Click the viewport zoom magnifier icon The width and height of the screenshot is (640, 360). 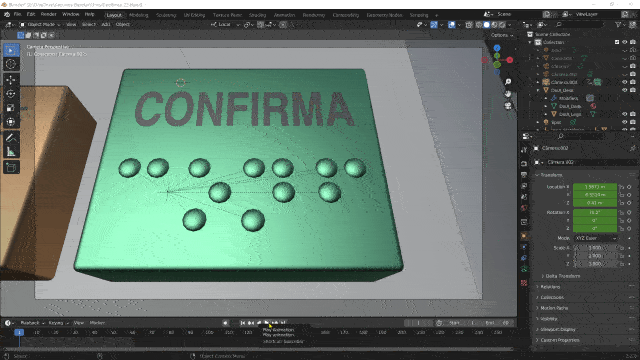[x=508, y=82]
